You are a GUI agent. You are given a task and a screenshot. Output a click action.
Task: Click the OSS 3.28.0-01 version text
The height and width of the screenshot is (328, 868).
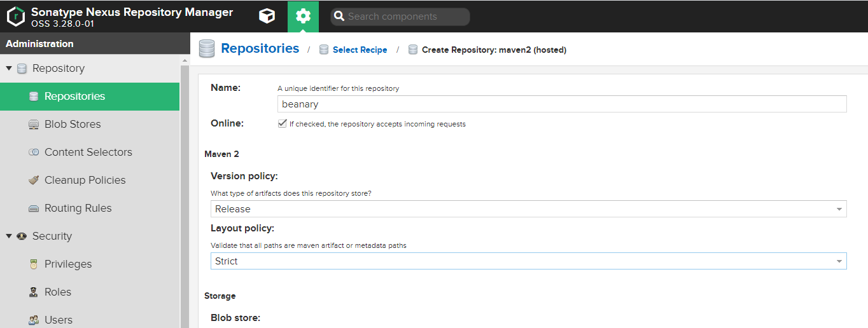pos(63,24)
